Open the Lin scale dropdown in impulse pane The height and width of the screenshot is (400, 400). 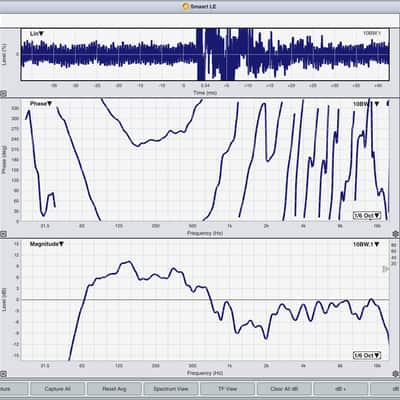tap(37, 34)
